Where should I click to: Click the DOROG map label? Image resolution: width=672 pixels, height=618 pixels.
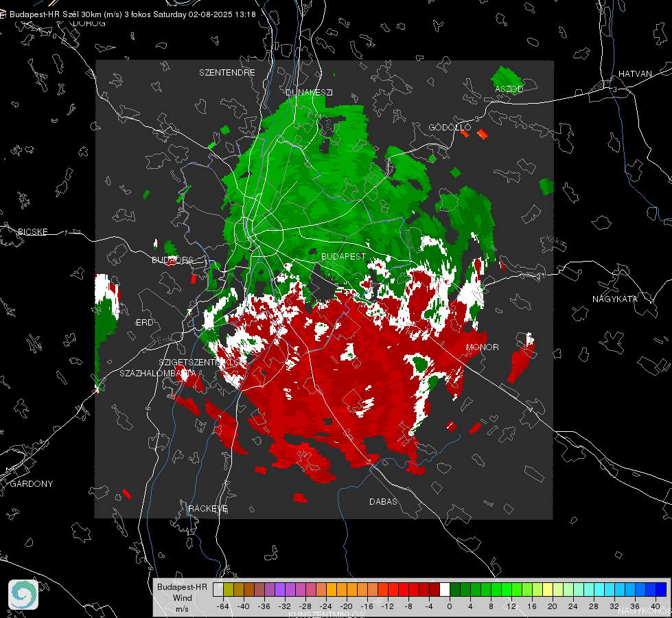pyautogui.click(x=89, y=23)
